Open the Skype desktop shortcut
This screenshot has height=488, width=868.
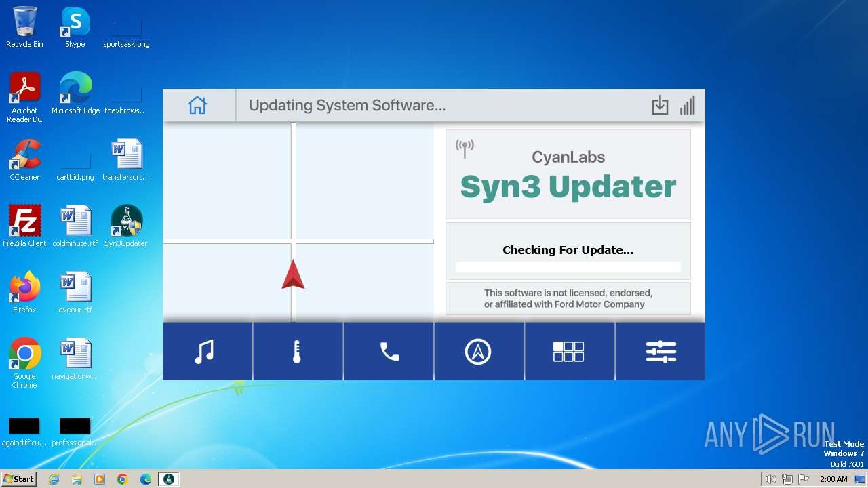point(75,27)
